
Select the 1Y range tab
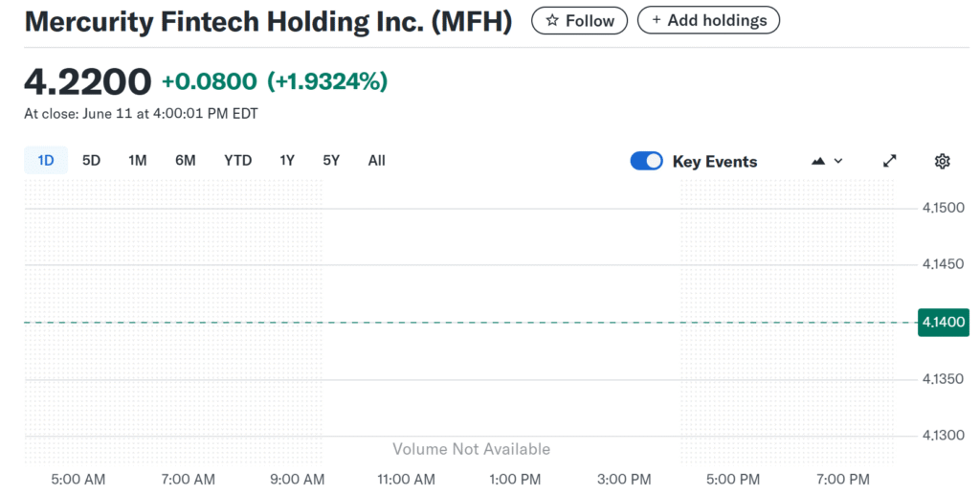click(x=287, y=161)
